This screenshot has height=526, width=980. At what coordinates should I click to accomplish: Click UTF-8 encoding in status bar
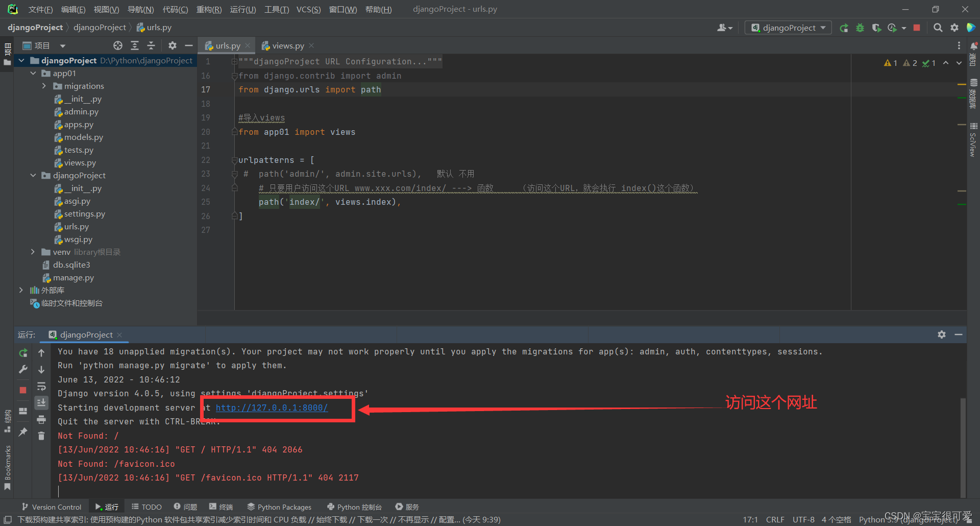(x=803, y=519)
